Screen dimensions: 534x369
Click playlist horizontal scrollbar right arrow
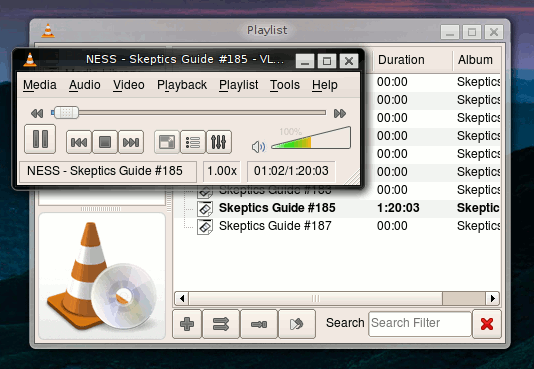coord(492,299)
